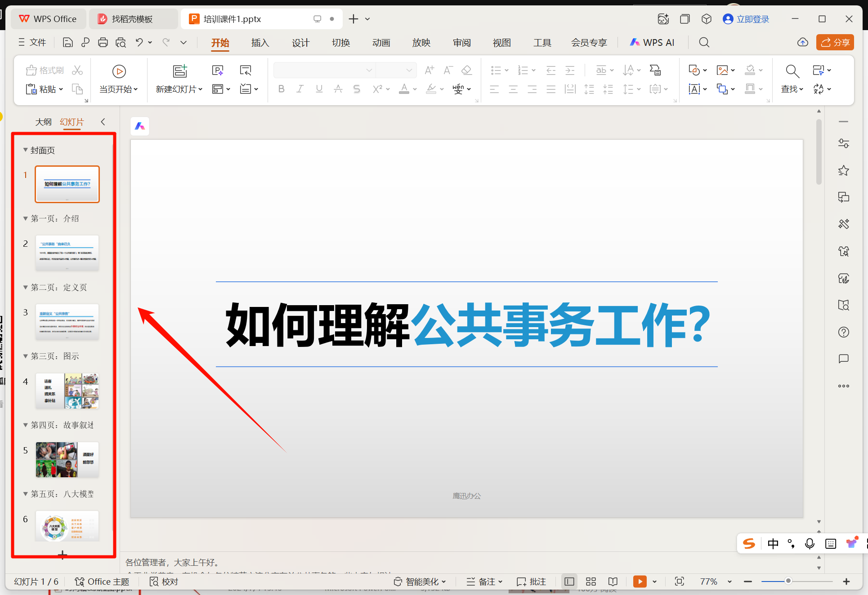Image resolution: width=868 pixels, height=595 pixels.
Task: Collapse the 封面页 section in slide panel
Action: [x=25, y=150]
